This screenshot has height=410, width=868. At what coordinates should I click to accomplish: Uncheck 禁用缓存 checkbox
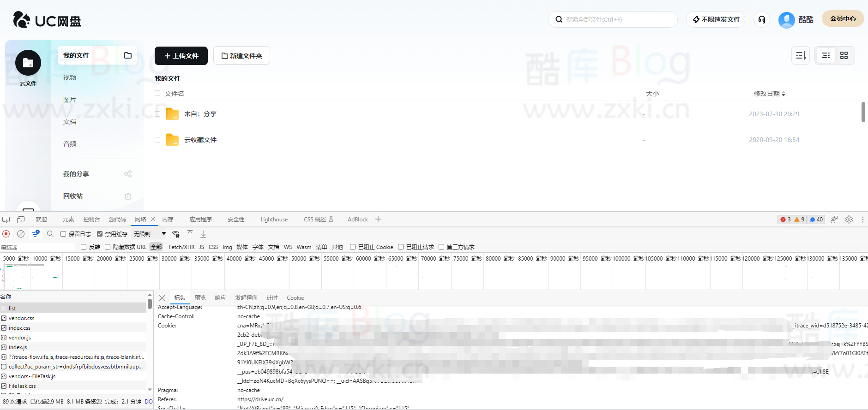[99, 234]
